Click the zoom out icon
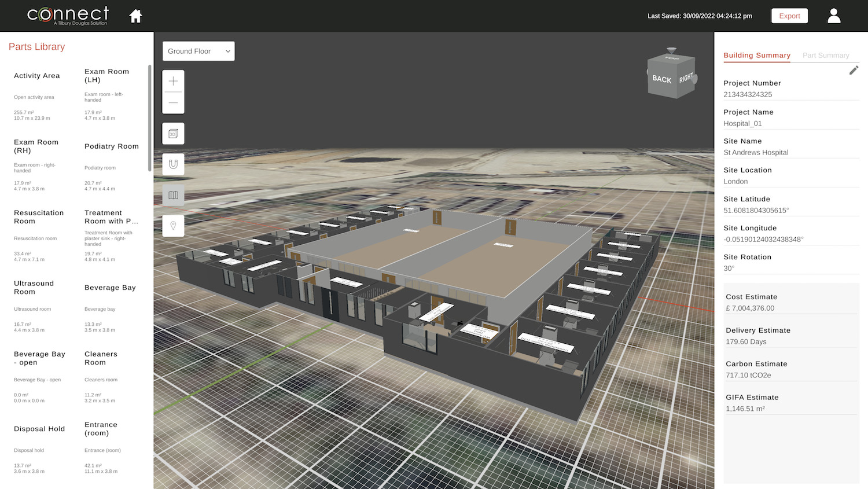This screenshot has height=489, width=868. point(173,102)
